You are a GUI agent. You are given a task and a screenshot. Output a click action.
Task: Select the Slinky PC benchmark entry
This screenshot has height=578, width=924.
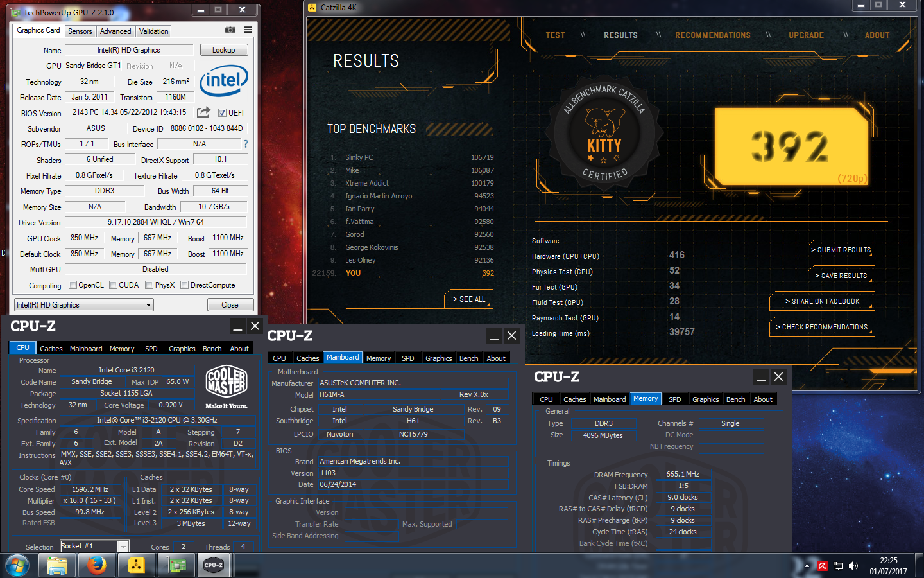tap(411, 157)
